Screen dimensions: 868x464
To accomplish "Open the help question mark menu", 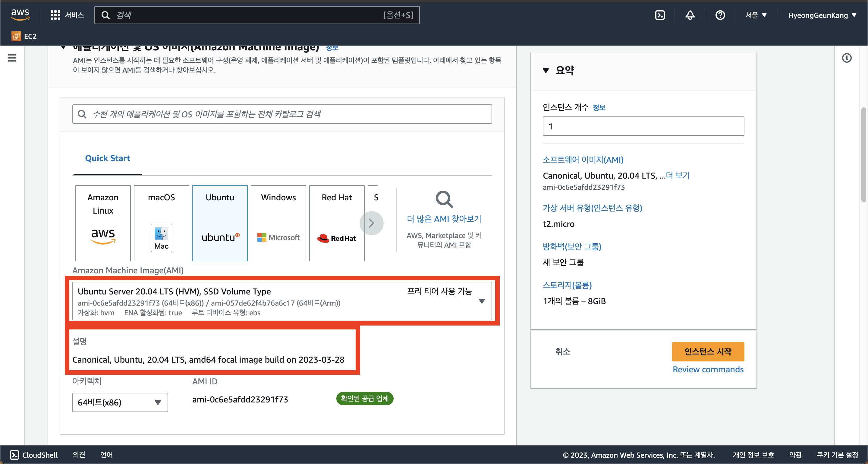I will (720, 15).
